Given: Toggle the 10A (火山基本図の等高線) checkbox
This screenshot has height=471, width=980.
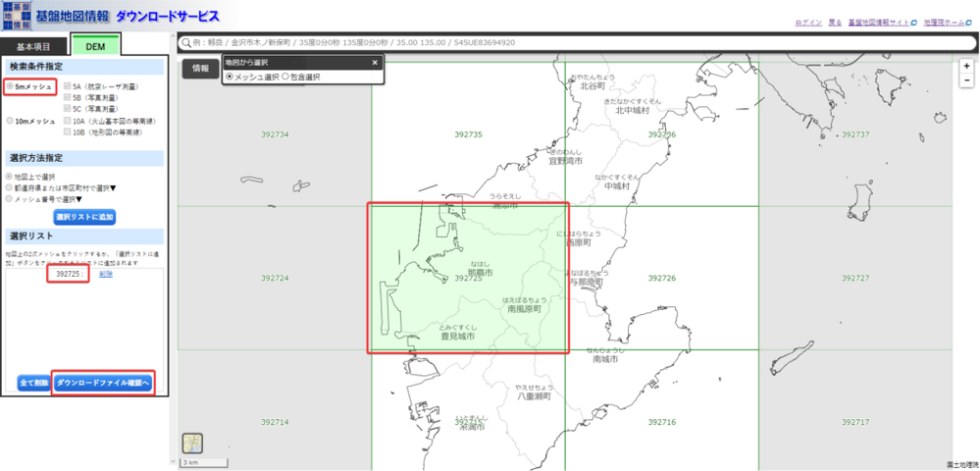Looking at the screenshot, I should click(67, 122).
